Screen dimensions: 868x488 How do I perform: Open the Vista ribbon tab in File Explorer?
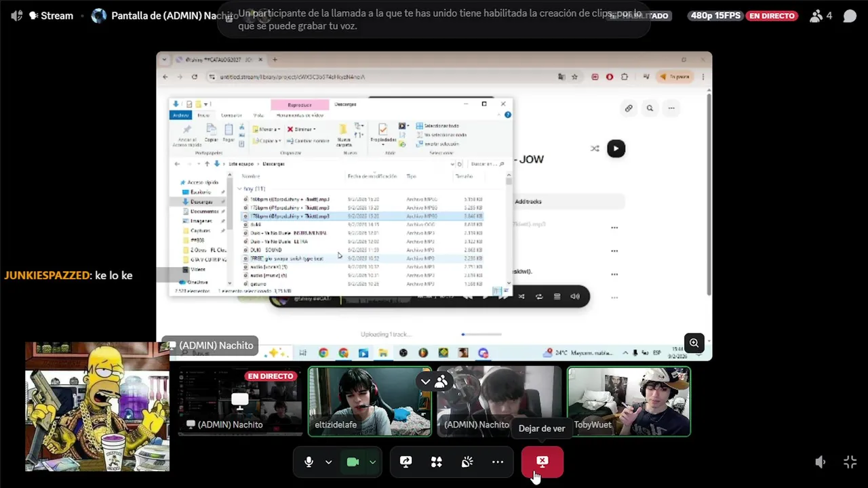pos(258,115)
